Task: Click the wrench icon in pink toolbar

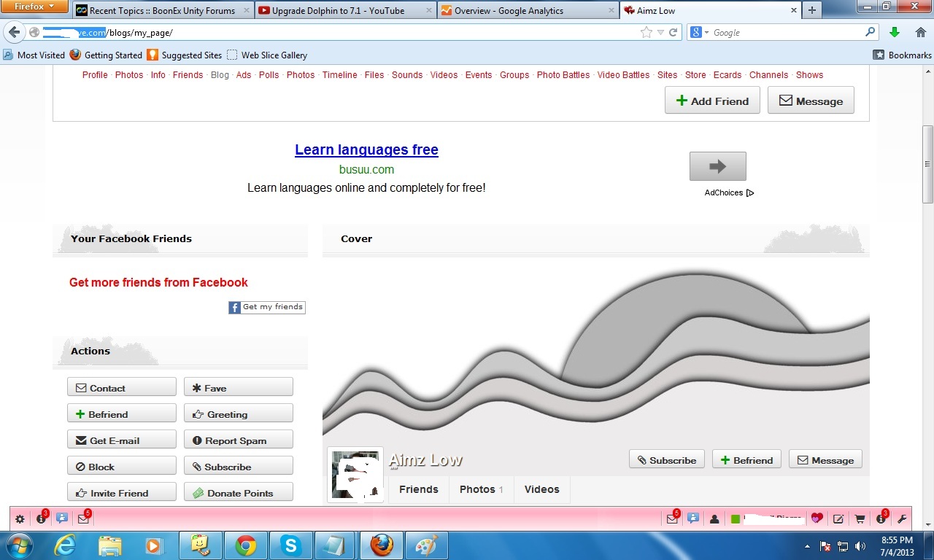Action: 902,519
